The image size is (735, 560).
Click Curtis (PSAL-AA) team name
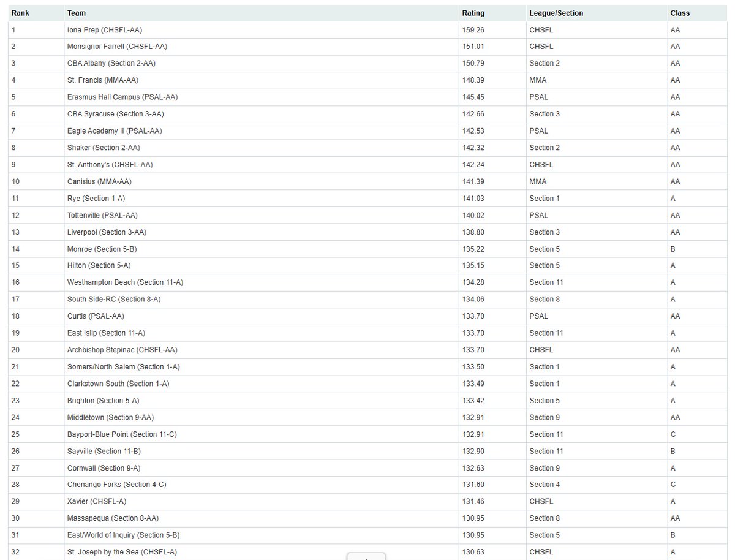coord(96,316)
